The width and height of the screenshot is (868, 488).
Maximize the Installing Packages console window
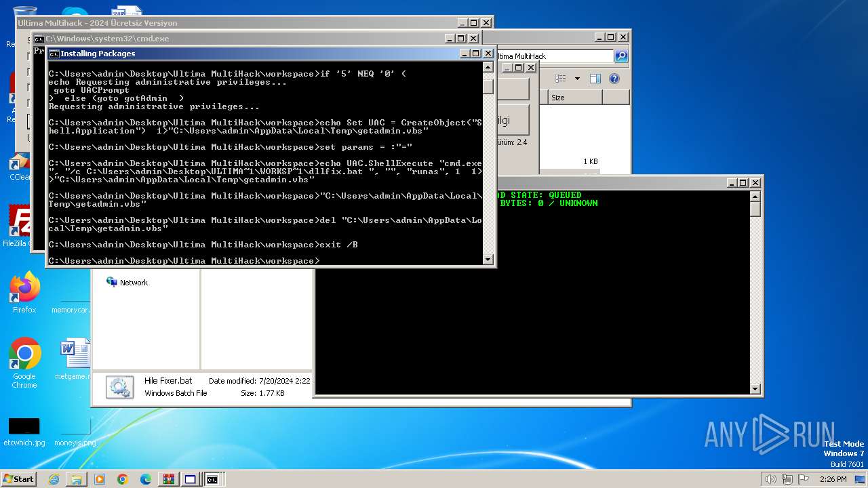pyautogui.click(x=476, y=54)
